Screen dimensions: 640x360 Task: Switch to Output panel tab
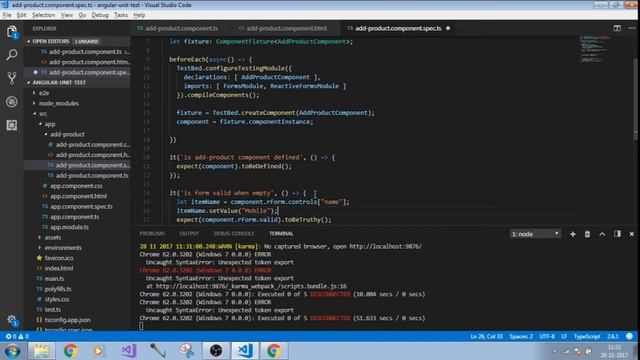[189, 234]
